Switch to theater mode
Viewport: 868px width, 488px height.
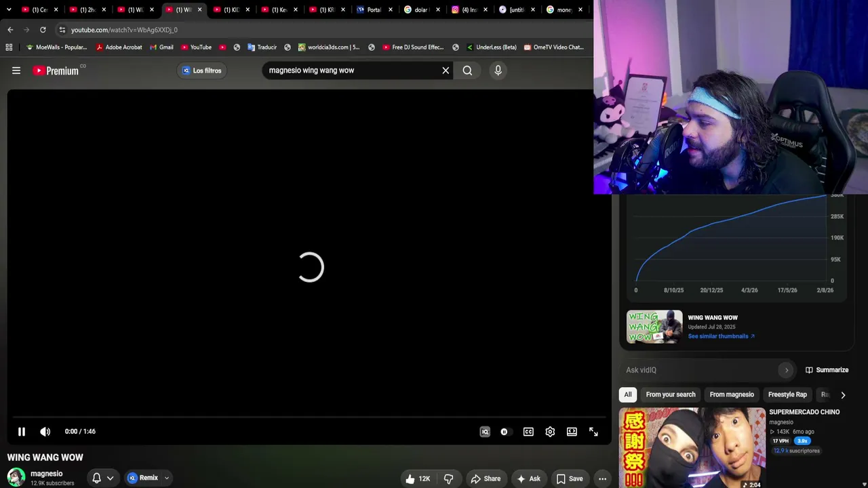pyautogui.click(x=572, y=432)
